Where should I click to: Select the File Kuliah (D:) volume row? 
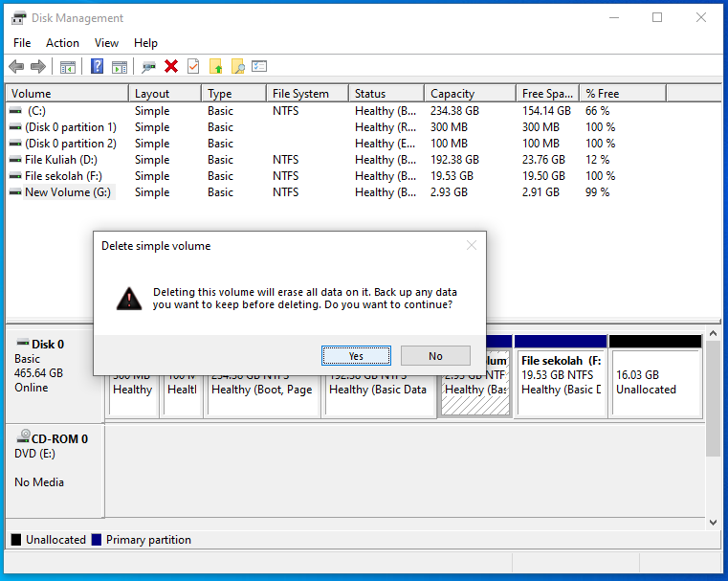click(x=61, y=160)
